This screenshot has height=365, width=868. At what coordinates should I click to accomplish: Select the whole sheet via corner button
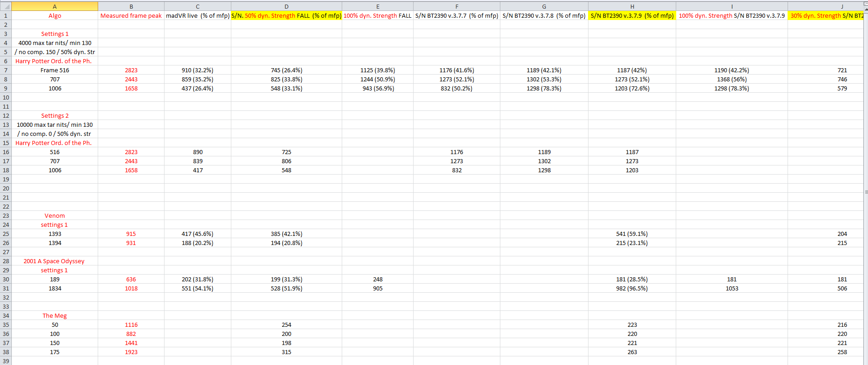pyautogui.click(x=5, y=6)
